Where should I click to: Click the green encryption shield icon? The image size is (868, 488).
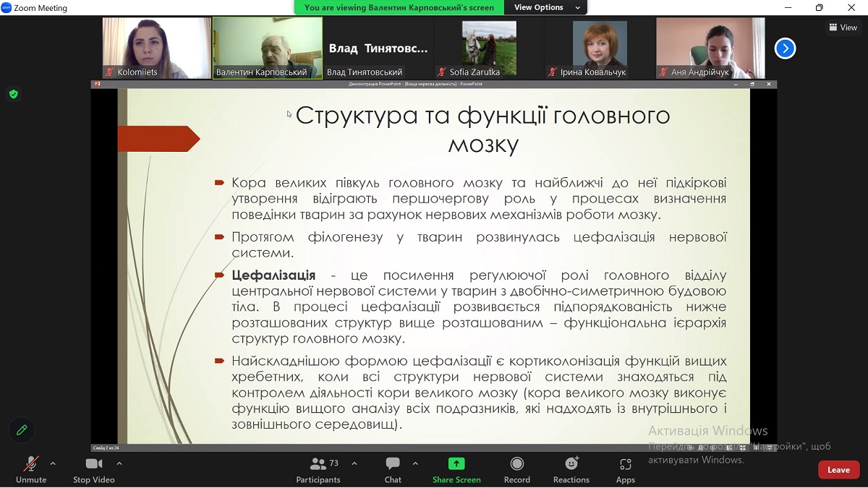[x=13, y=94]
